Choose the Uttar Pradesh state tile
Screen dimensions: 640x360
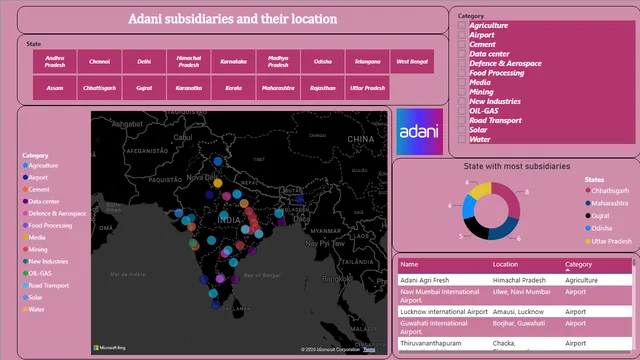tap(367, 88)
